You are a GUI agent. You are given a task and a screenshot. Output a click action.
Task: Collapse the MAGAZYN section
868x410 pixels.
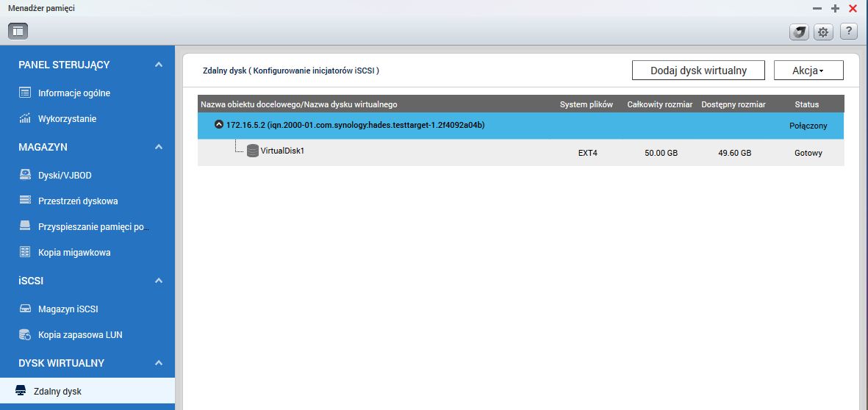159,147
